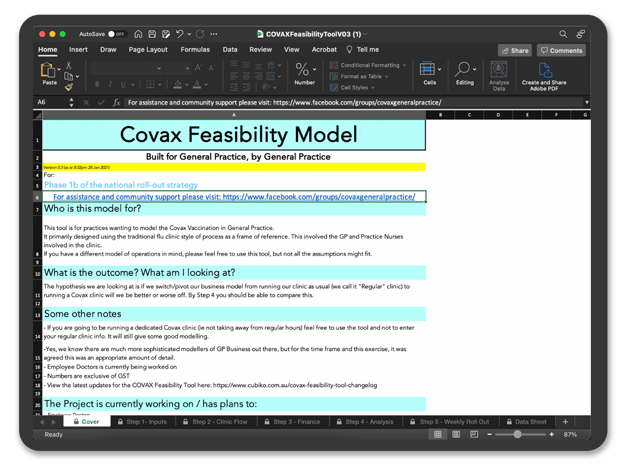This screenshot has height=465, width=628.
Task: Click the Search magnifier in title bar
Action: (563, 34)
